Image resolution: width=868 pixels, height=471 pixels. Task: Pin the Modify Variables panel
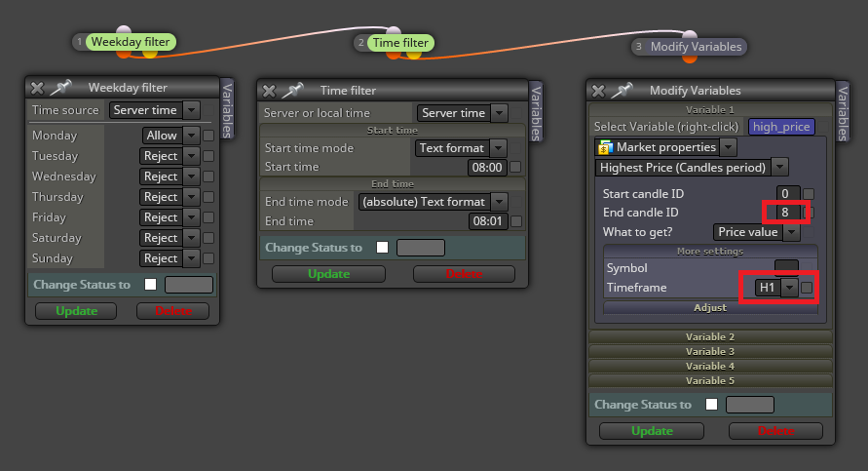(623, 90)
